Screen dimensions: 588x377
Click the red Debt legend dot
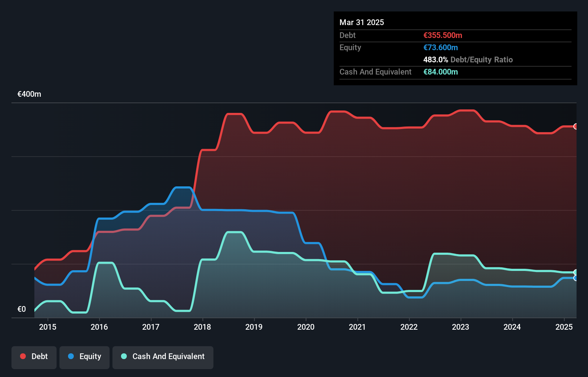click(x=23, y=356)
